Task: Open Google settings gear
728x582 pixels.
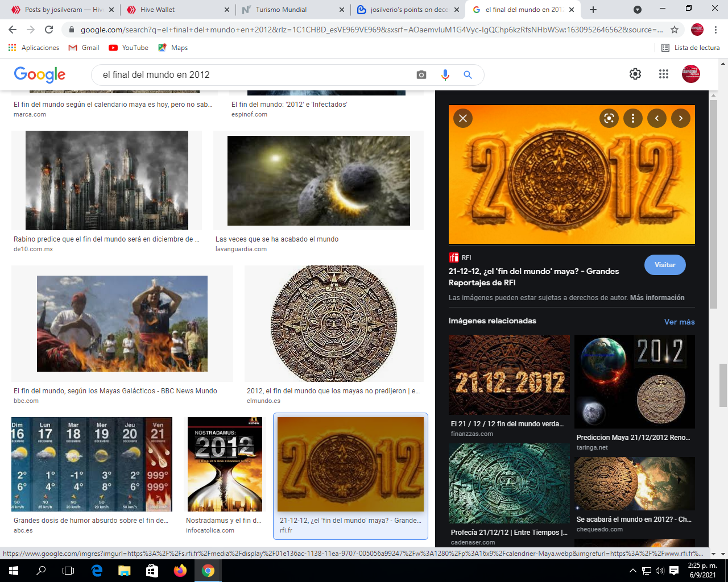Action: click(x=635, y=74)
